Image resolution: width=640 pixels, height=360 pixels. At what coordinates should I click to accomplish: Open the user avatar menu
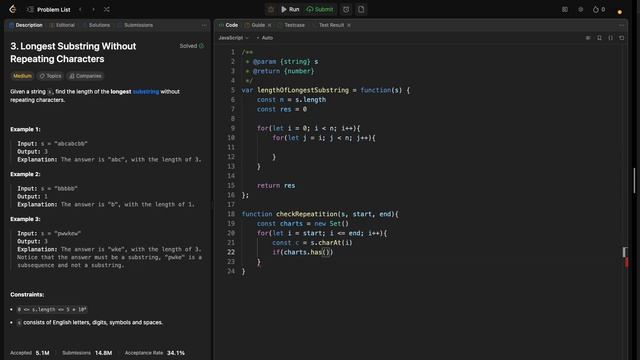[620, 11]
